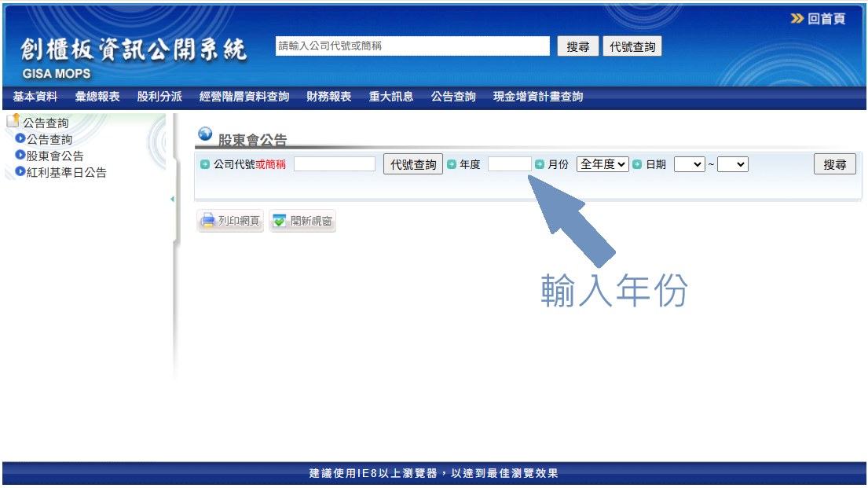Click the globe icon beside 股東會公告 title
The width and height of the screenshot is (868, 488).
click(205, 134)
